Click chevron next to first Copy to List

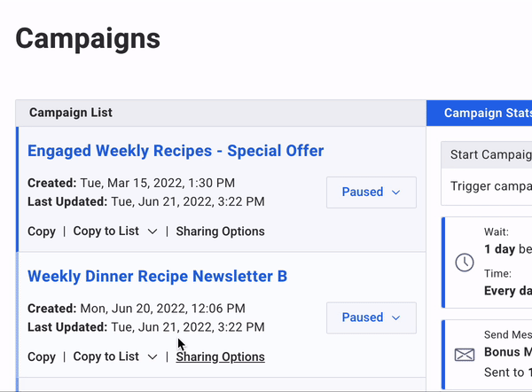(x=153, y=231)
